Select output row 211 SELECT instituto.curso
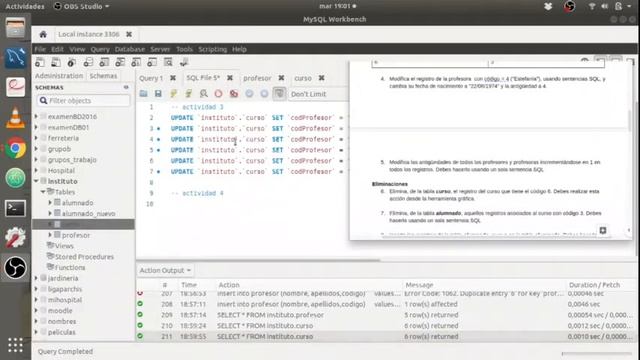The image size is (640, 360). 386,336
